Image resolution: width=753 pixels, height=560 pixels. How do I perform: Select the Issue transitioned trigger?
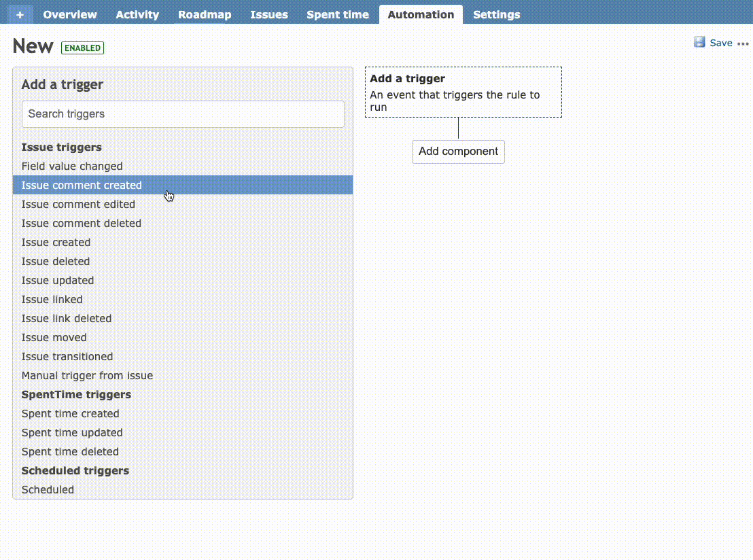click(67, 356)
